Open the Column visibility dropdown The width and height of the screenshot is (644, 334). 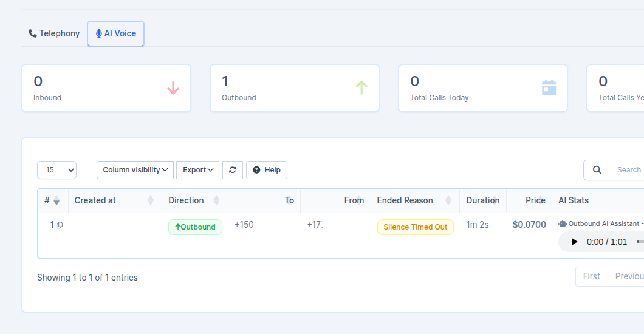pyautogui.click(x=135, y=170)
